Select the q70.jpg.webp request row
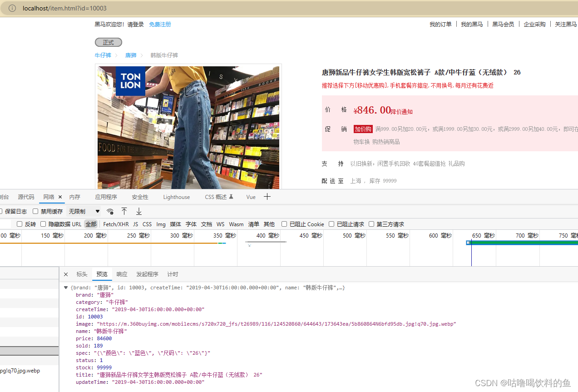The height and width of the screenshot is (392, 578). (x=29, y=371)
